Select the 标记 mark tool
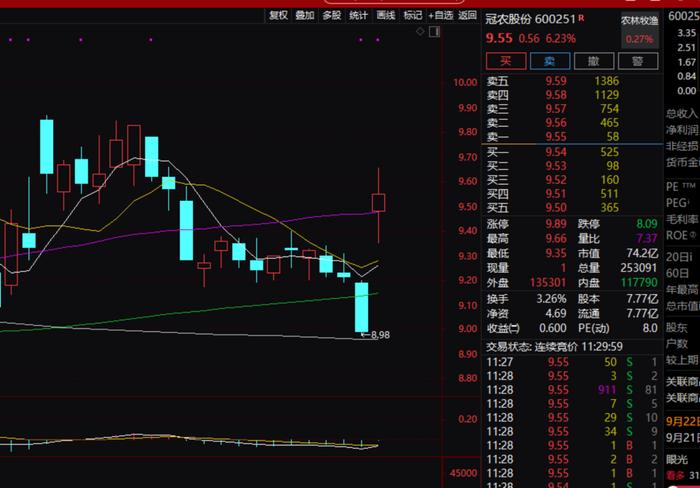 tap(412, 16)
